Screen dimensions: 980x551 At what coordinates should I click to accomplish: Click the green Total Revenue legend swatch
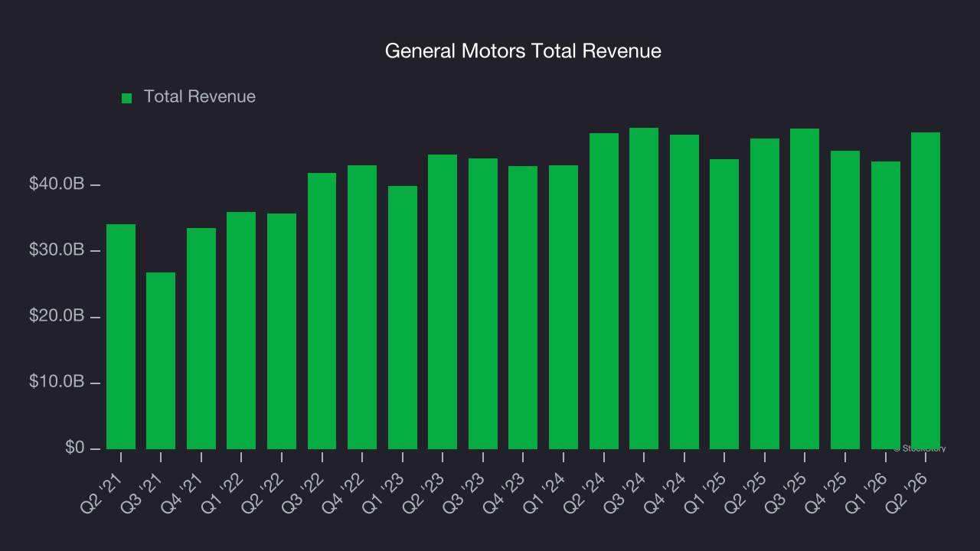pyautogui.click(x=127, y=98)
